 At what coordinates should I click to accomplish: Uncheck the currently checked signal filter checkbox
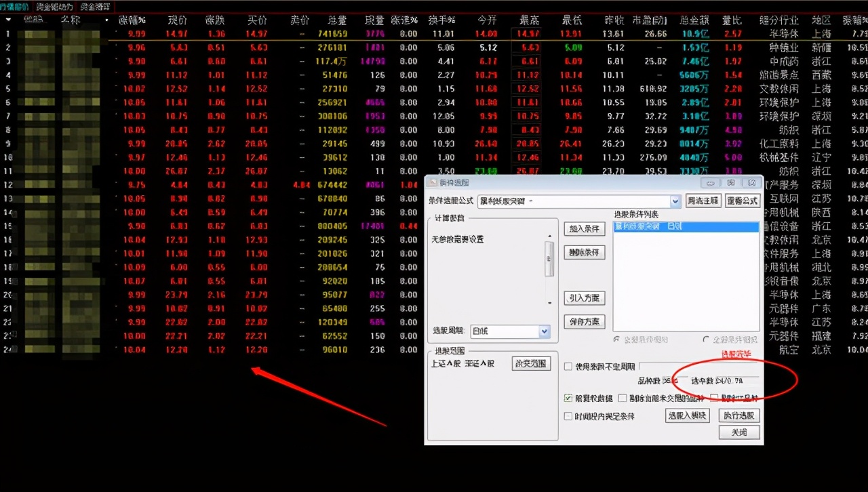567,398
